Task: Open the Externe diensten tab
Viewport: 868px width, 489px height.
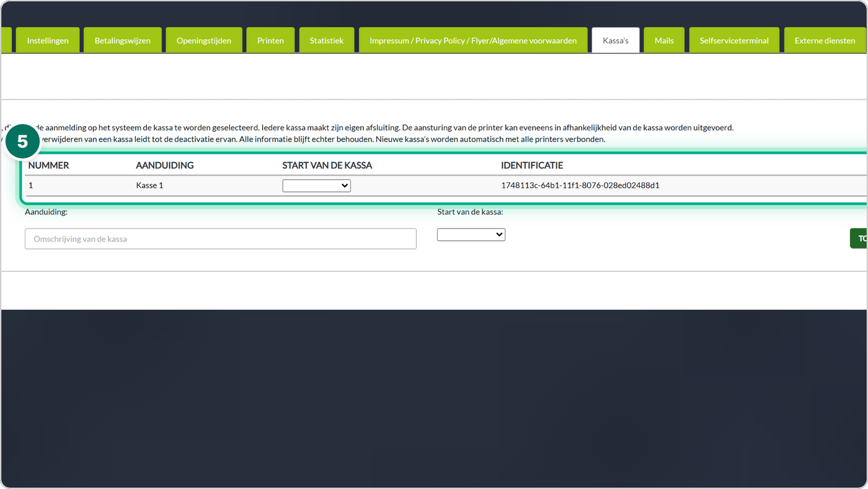Action: 825,40
